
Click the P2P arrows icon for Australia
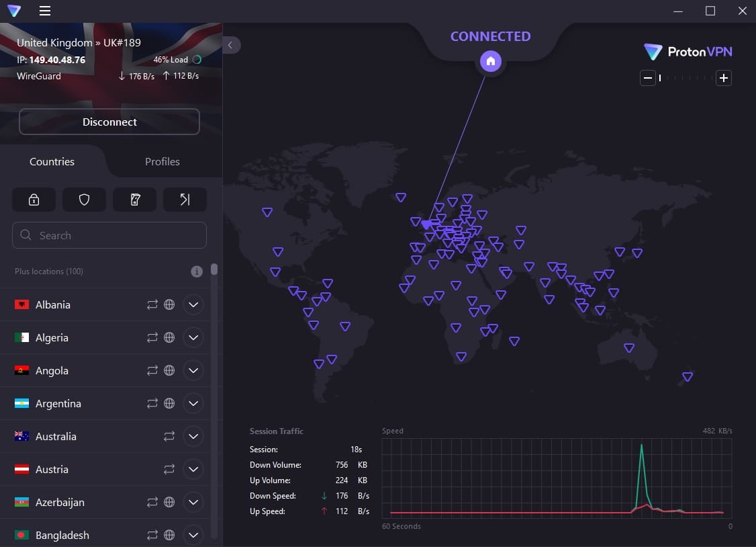[x=169, y=437]
